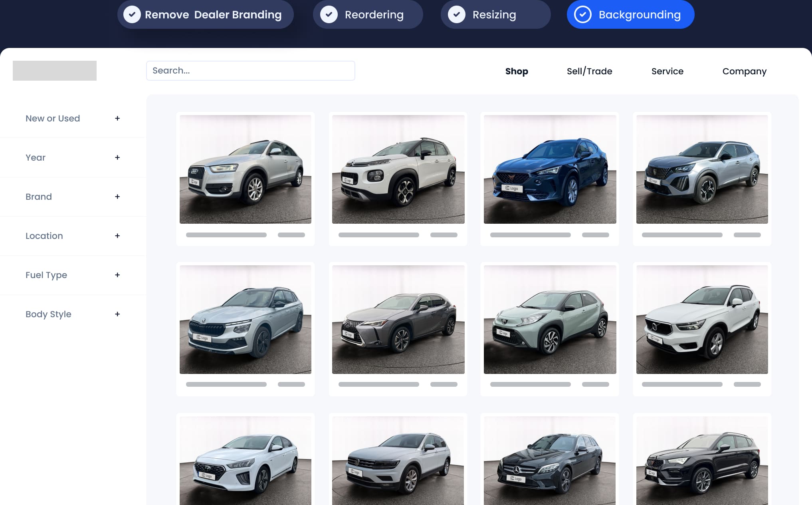Screen dimensions: 812x505
Task: Click the gray logo placeholder
Action: point(55,71)
